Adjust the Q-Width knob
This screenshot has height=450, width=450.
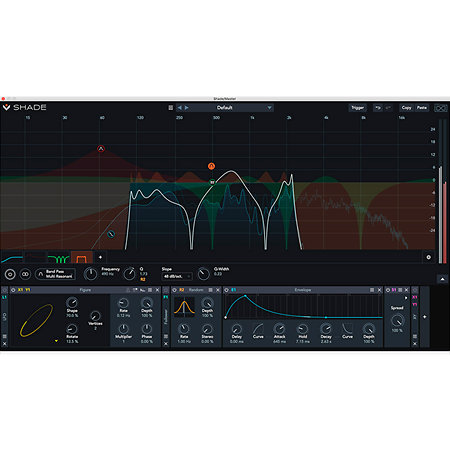(204, 274)
